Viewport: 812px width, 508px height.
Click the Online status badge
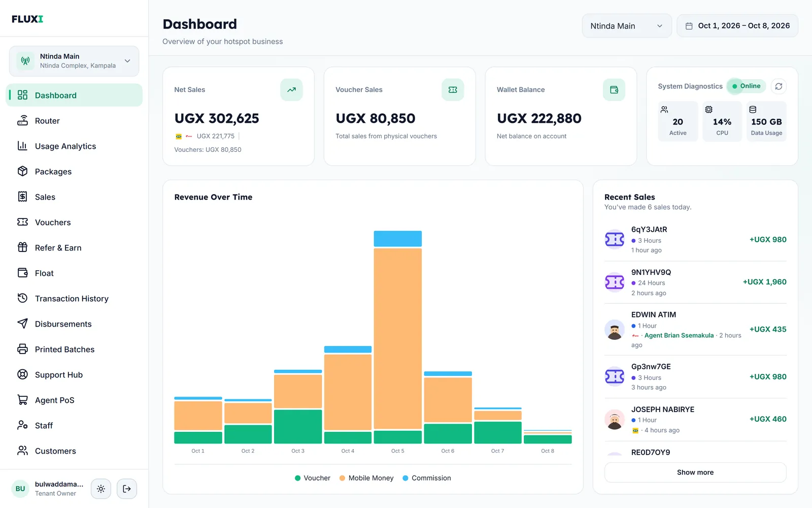(746, 86)
